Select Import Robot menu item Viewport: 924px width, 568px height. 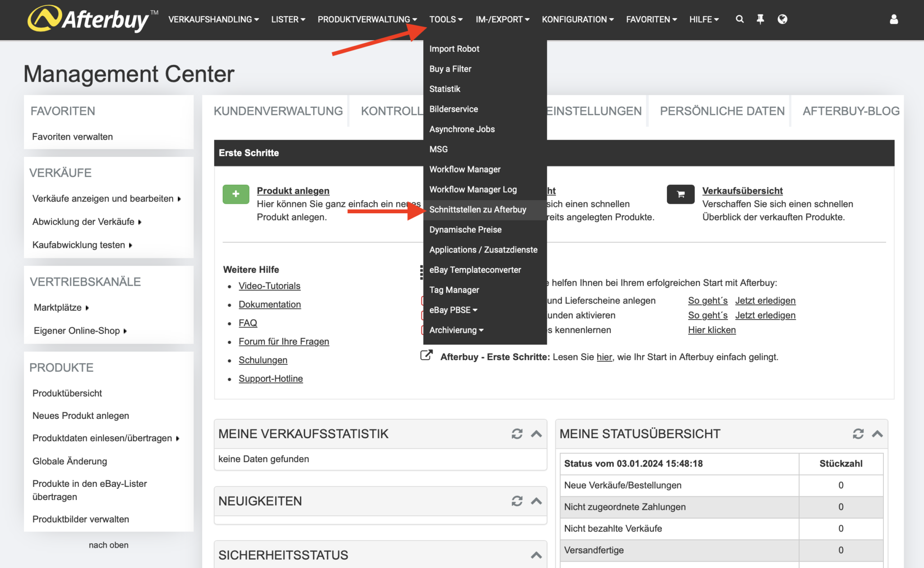[485, 49]
